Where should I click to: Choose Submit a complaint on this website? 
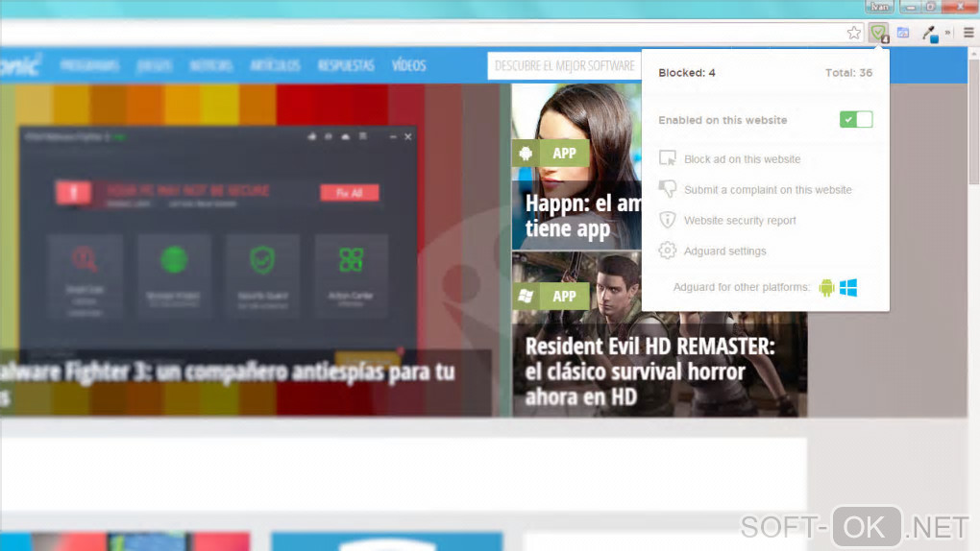(768, 190)
